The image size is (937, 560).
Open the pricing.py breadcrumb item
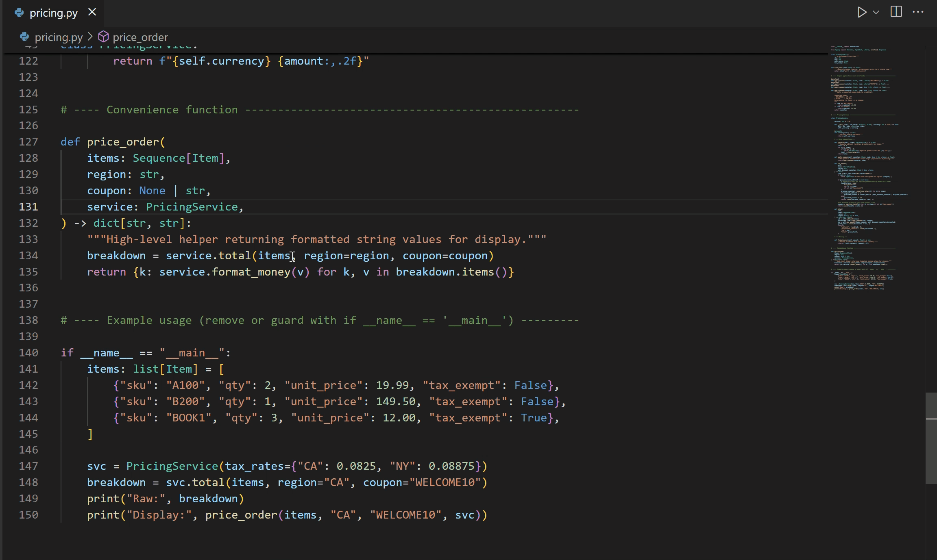59,37
